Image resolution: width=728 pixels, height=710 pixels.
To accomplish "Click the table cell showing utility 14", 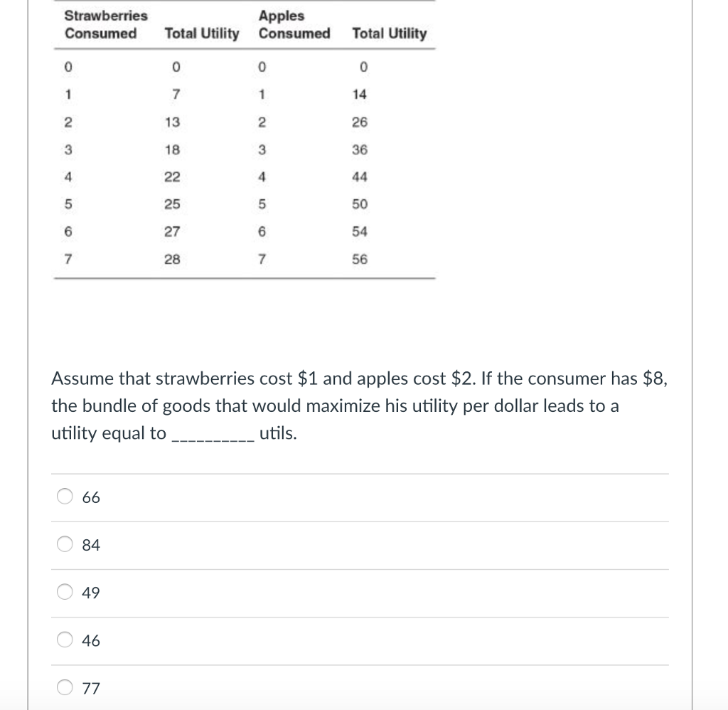I will coord(359,94).
